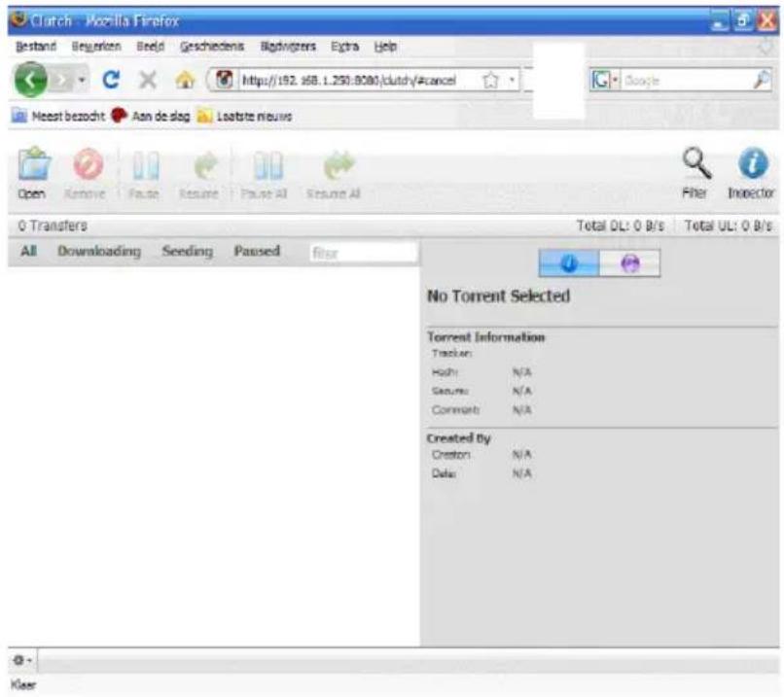The image size is (784, 697).
Task: Click the torrent filter text box
Action: pos(363,253)
